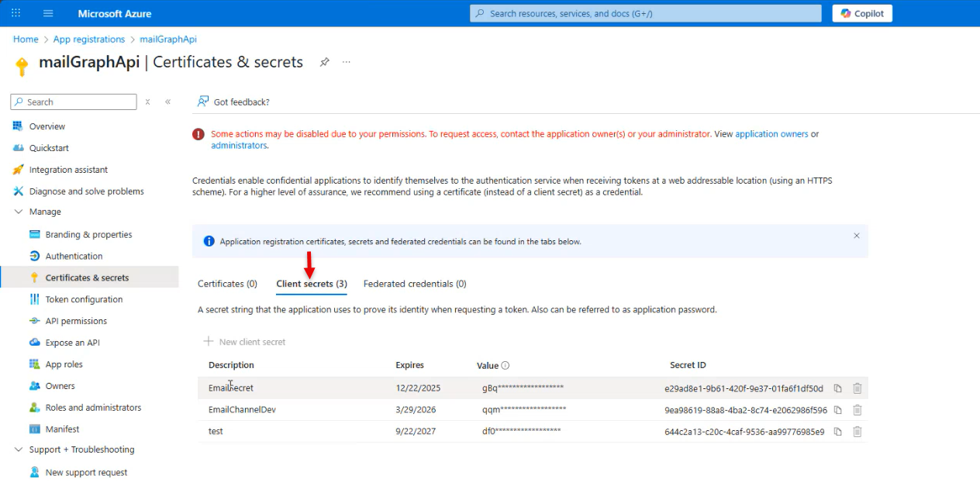The width and height of the screenshot is (980, 496).
Task: Copy the EmailSecret secret ID
Action: pos(838,388)
